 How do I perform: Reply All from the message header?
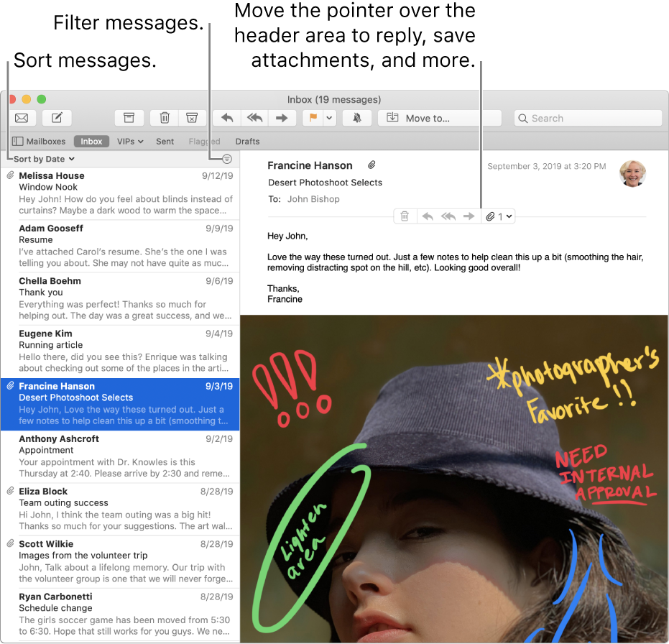(448, 216)
